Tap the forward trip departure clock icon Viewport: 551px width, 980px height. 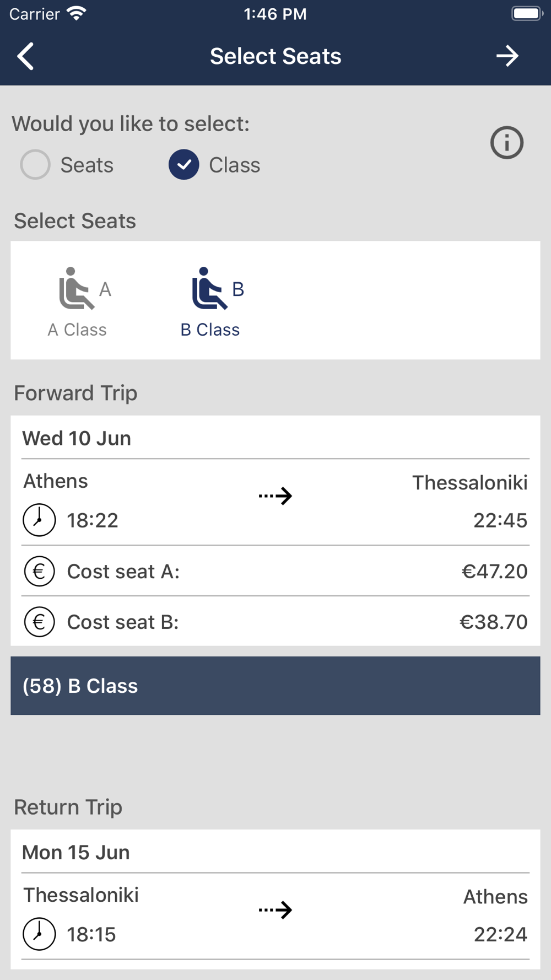coord(39,520)
